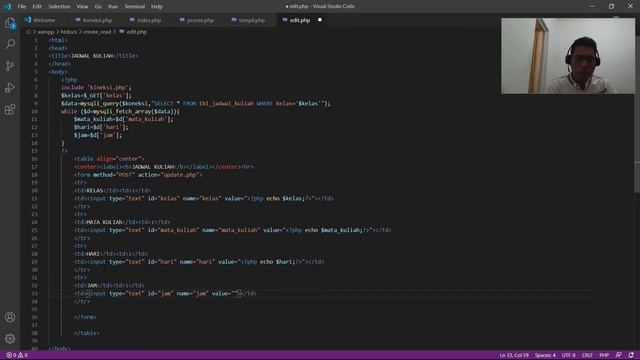The height and width of the screenshot is (360, 640).
Task: Open the Manage gear menu
Action: (x=10, y=338)
